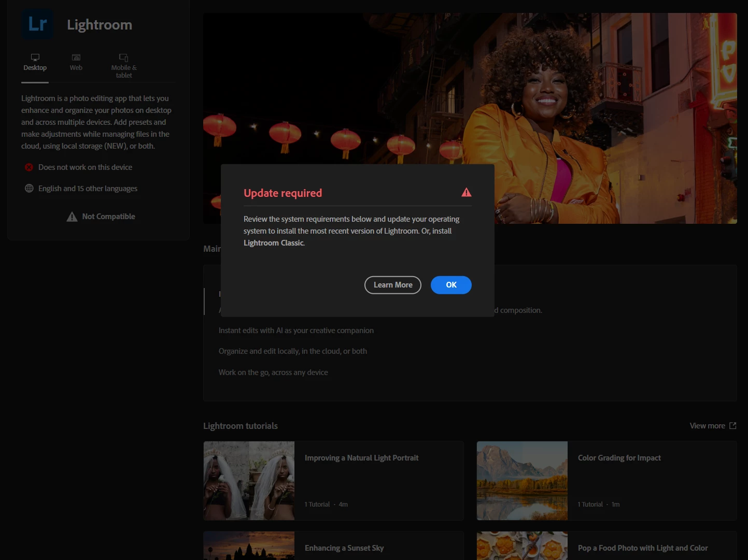Switch to the Mobile & tablet tab
Viewport: 748px width, 560px height.
coord(124,66)
